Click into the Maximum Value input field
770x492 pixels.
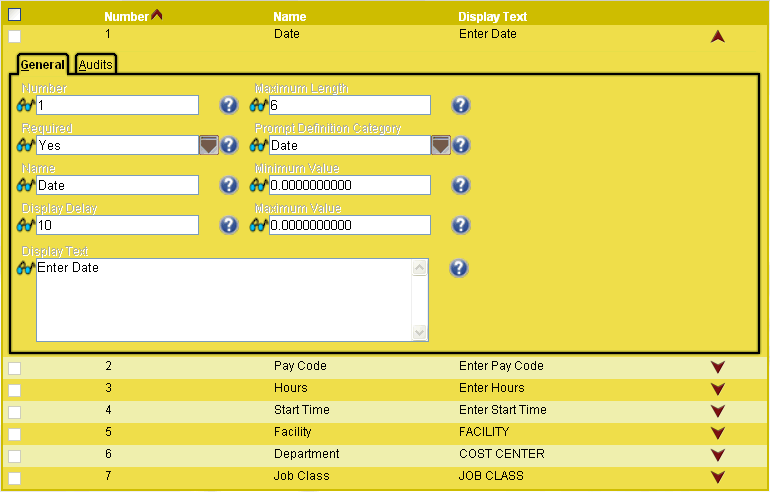pos(349,225)
